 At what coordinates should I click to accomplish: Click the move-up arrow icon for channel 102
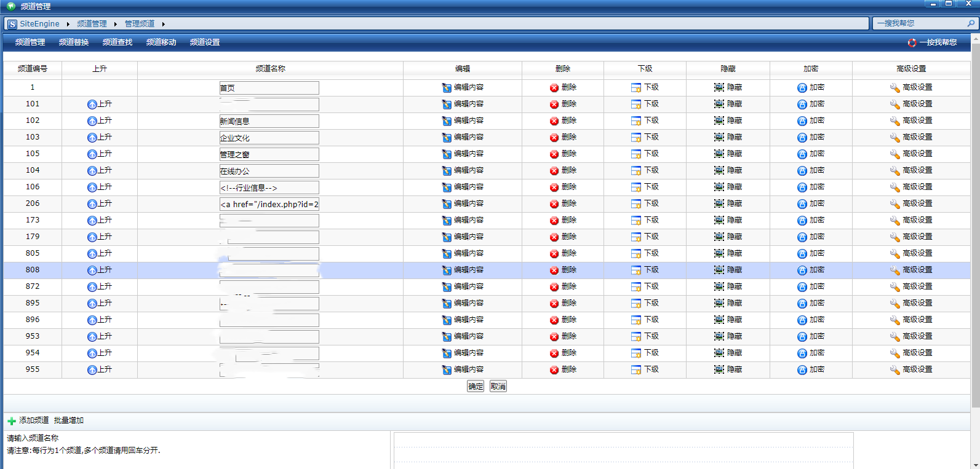tap(92, 121)
